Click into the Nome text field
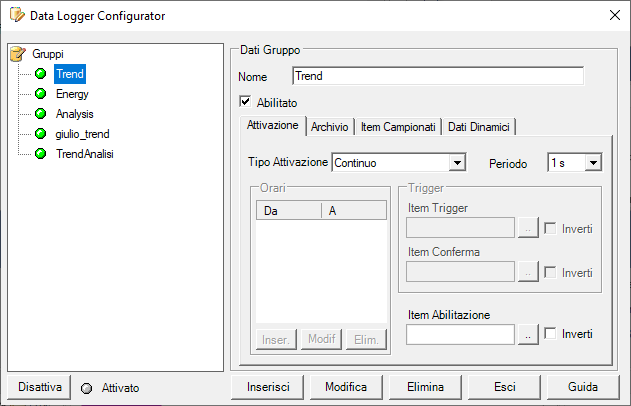 (x=437, y=76)
